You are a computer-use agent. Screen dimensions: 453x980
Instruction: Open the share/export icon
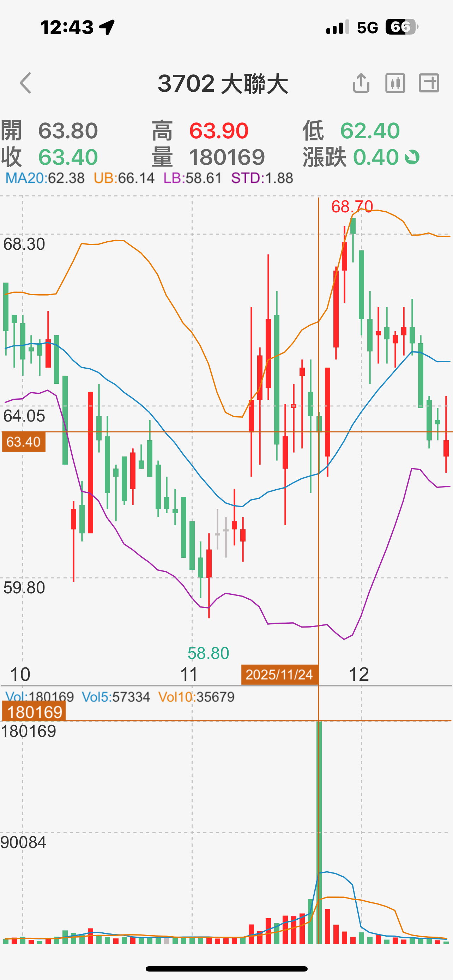[x=361, y=83]
